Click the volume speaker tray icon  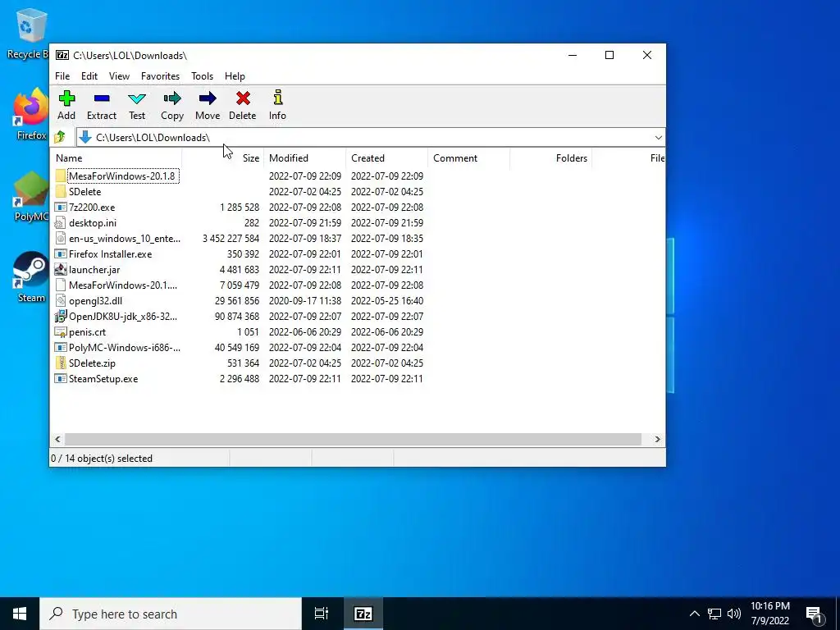(x=734, y=614)
